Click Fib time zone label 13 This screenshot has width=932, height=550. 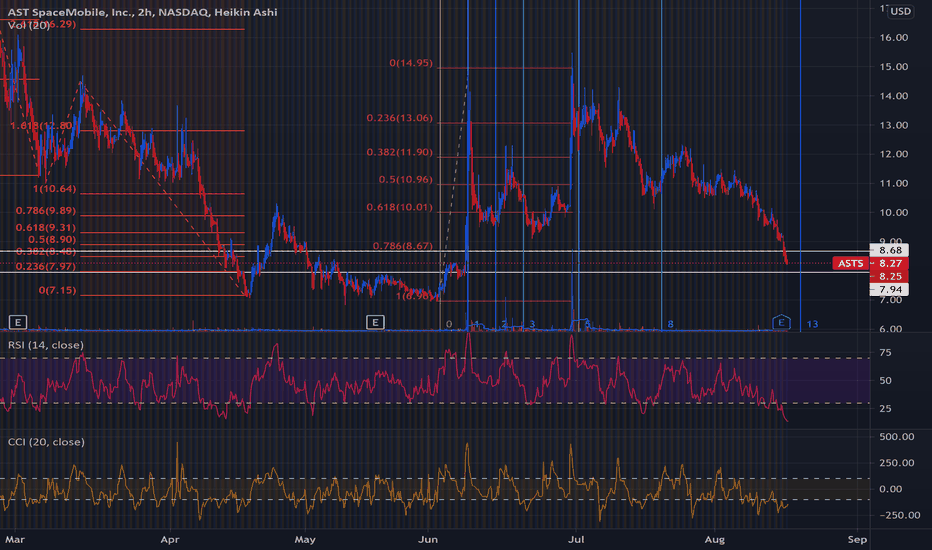pos(812,324)
